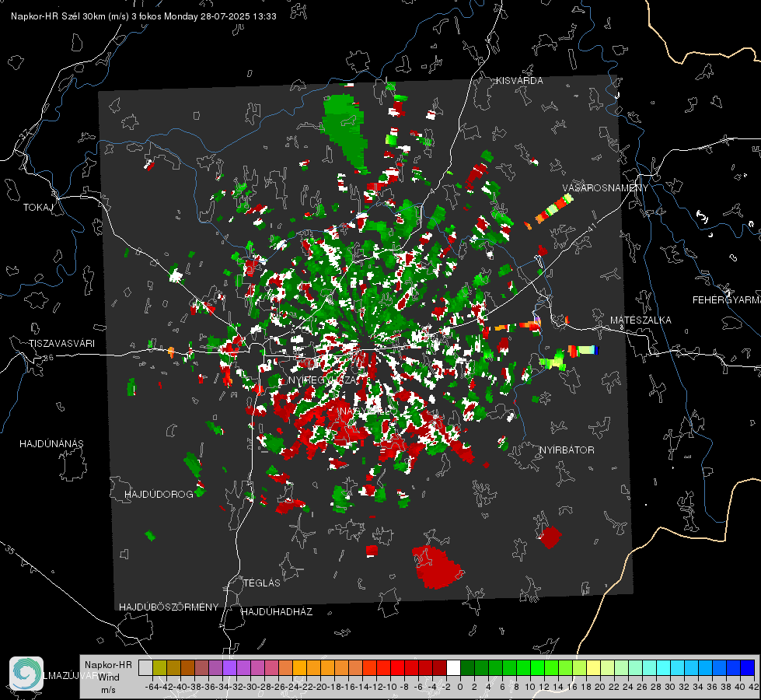Select the TOKAJ town label
Screen dimensions: 761x700
pyautogui.click(x=38, y=208)
